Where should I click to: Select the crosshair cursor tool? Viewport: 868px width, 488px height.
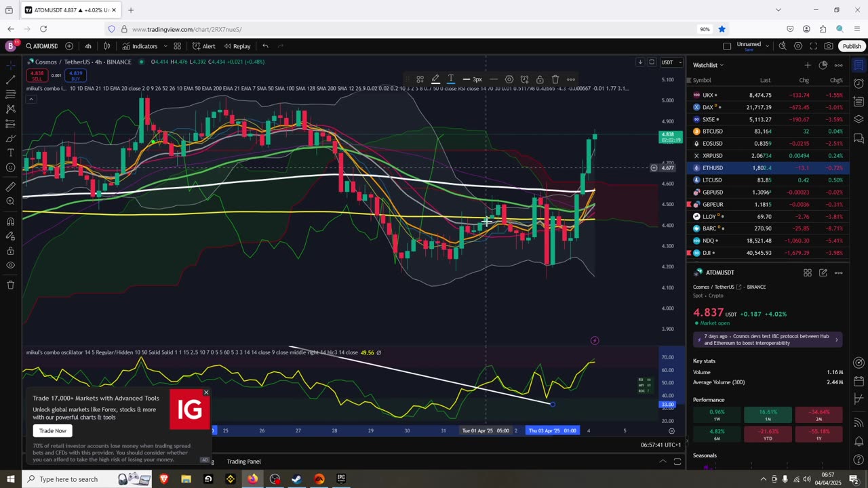(10, 65)
